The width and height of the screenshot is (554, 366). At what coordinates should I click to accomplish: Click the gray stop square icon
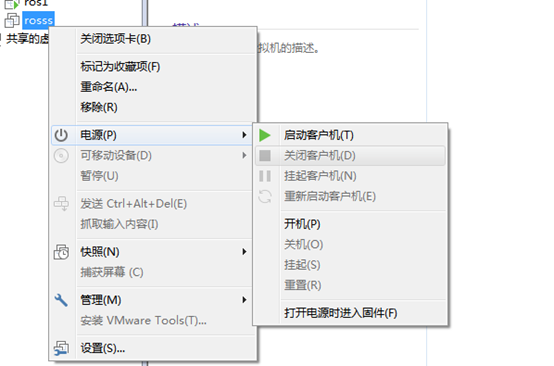[x=265, y=156]
